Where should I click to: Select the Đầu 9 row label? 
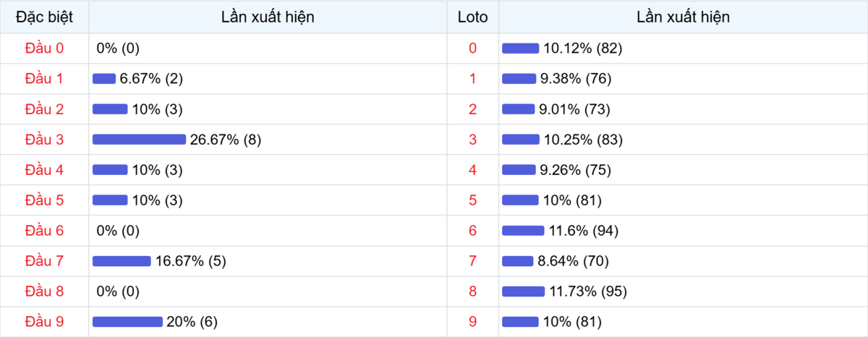44,322
